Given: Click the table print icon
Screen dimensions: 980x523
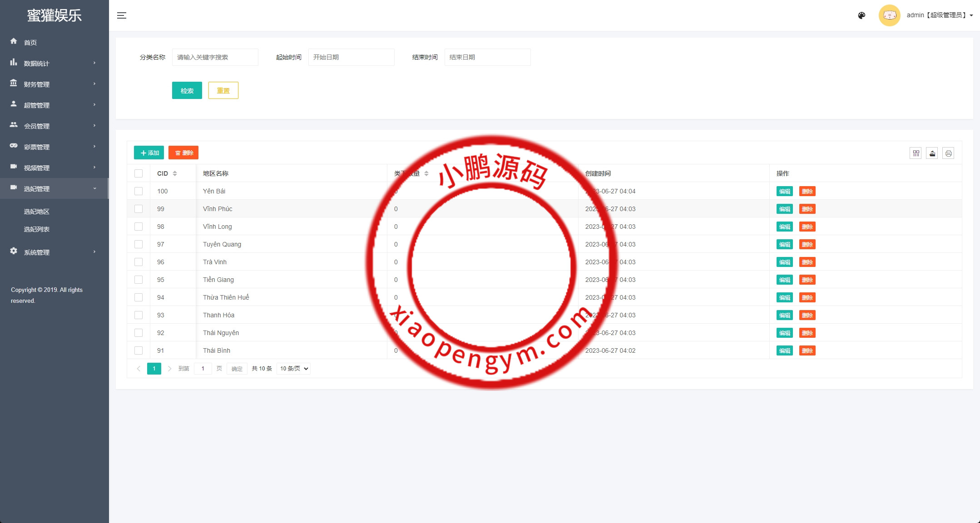Looking at the screenshot, I should (x=948, y=153).
